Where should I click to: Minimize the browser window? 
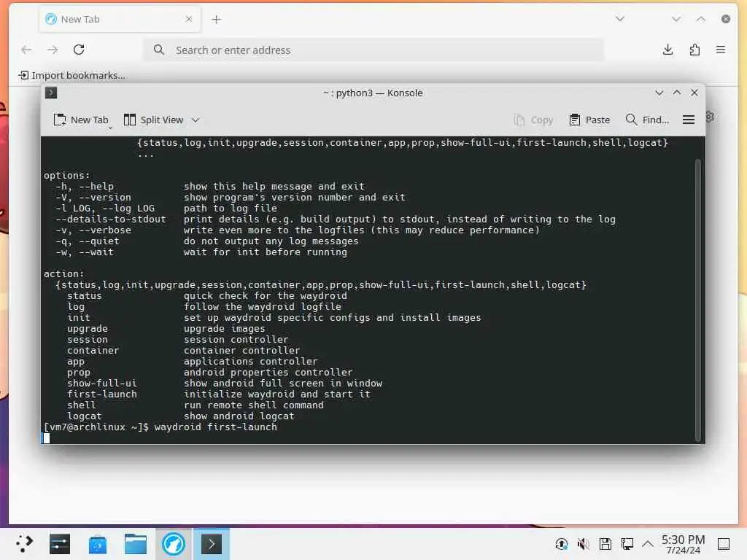676,19
